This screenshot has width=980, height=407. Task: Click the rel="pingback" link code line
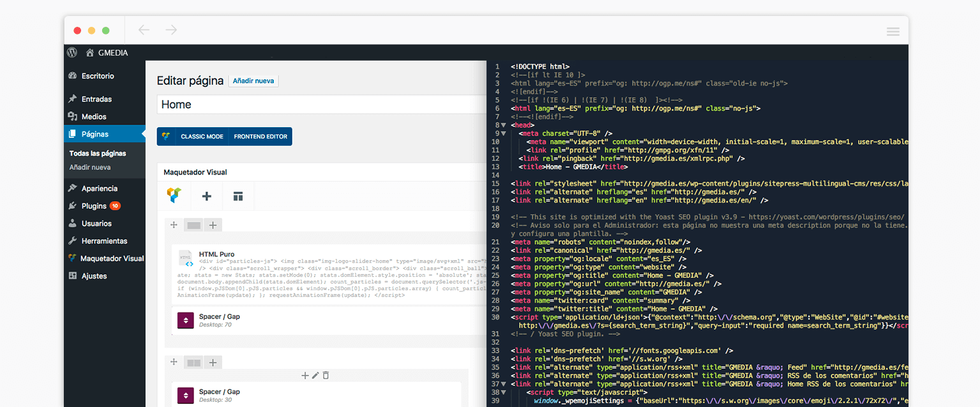pyautogui.click(x=632, y=158)
